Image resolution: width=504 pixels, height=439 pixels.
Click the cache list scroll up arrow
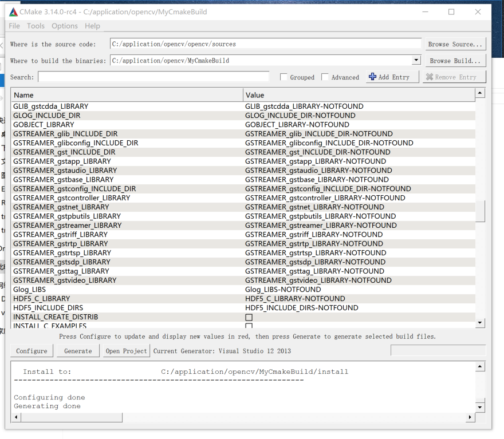(x=480, y=93)
